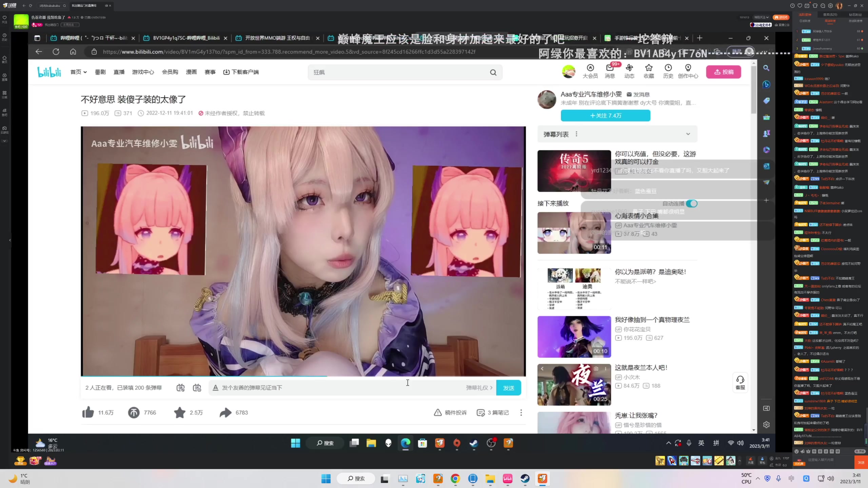
Task: Click the crown icon in Douyu chat toolbar
Action: pos(808,451)
